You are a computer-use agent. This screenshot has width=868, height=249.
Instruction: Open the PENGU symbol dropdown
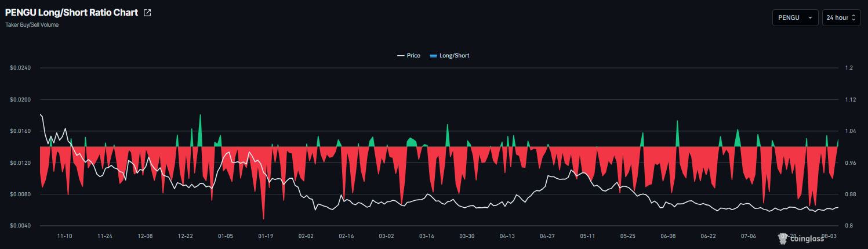point(795,18)
